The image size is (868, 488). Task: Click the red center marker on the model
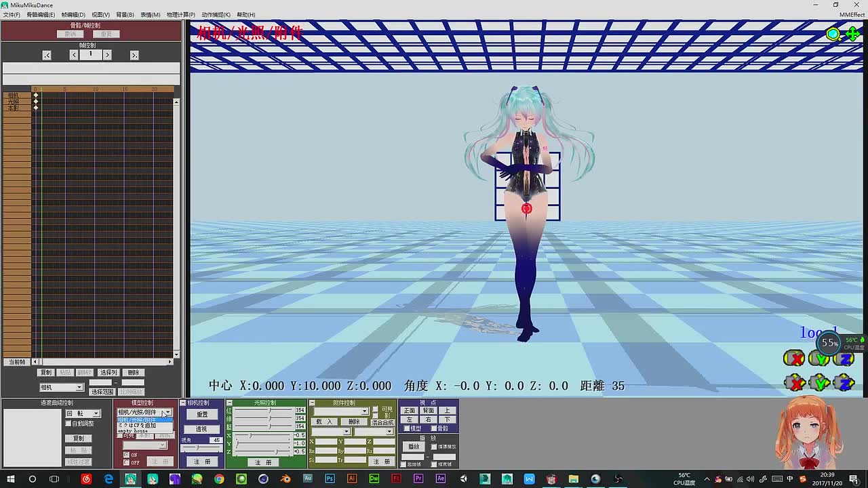click(527, 209)
